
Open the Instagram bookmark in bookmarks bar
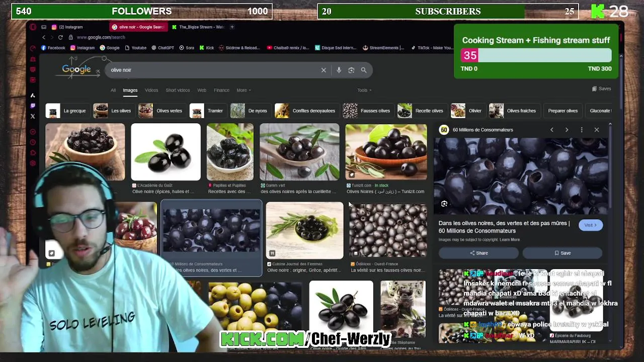click(x=83, y=48)
